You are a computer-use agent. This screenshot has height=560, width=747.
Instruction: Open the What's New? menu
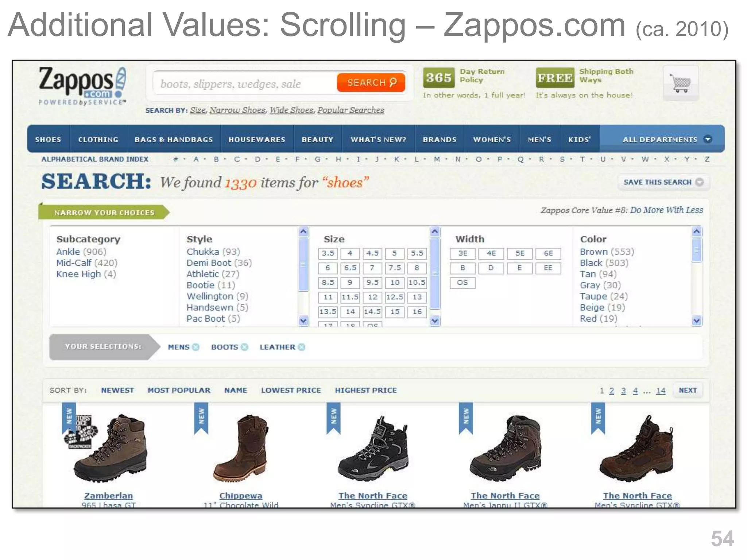tap(378, 139)
